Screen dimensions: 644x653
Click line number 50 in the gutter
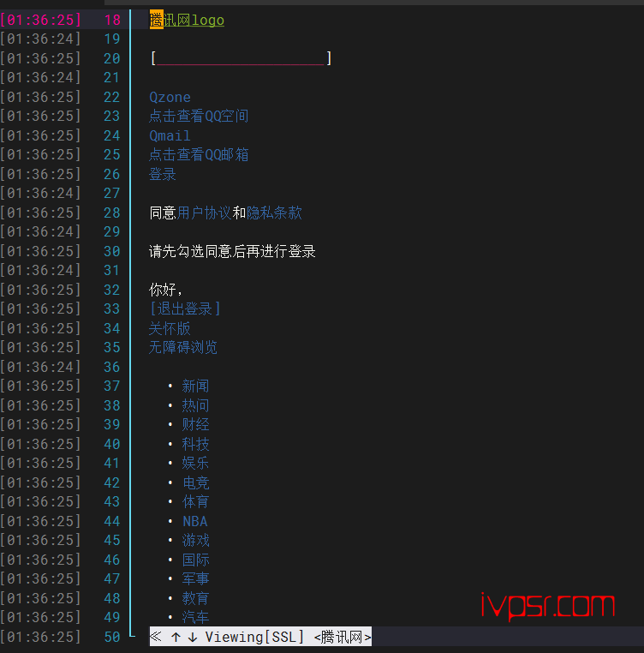pyautogui.click(x=112, y=637)
